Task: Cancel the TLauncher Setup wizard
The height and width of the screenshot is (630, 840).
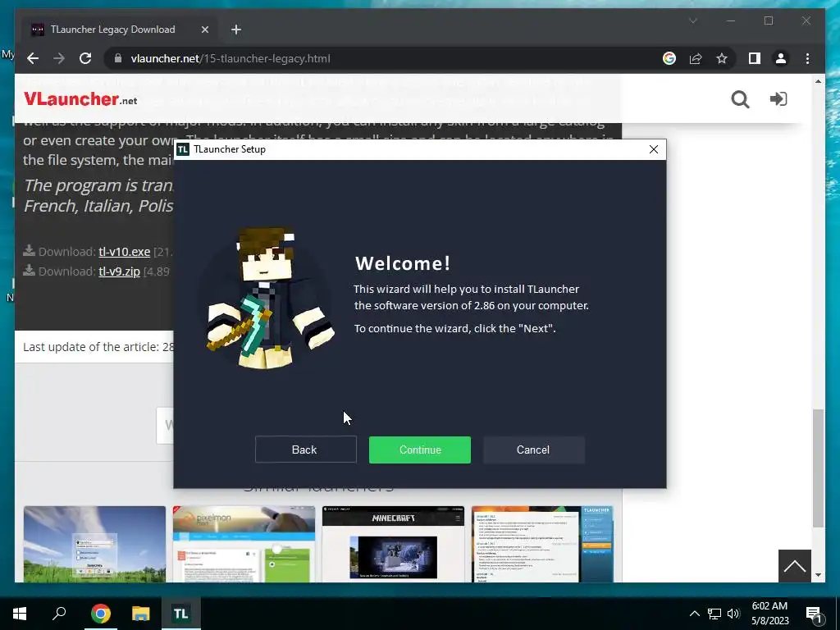Action: pos(533,450)
